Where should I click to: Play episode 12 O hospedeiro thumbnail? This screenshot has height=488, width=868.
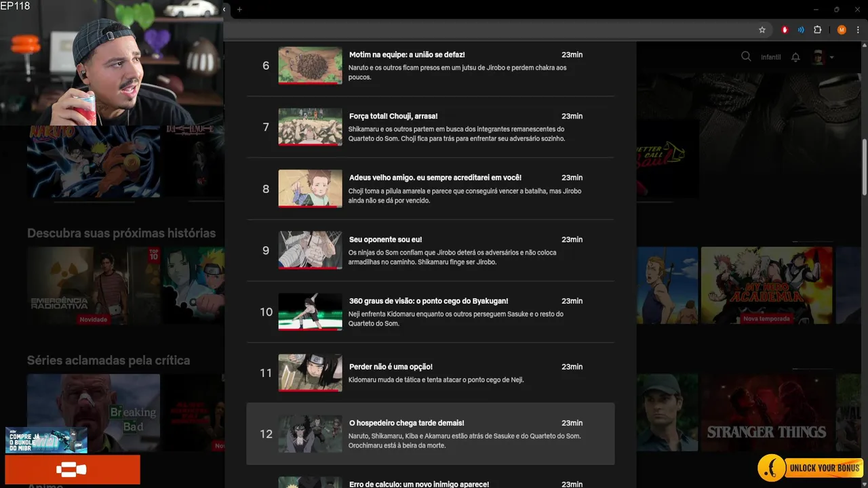(x=310, y=434)
